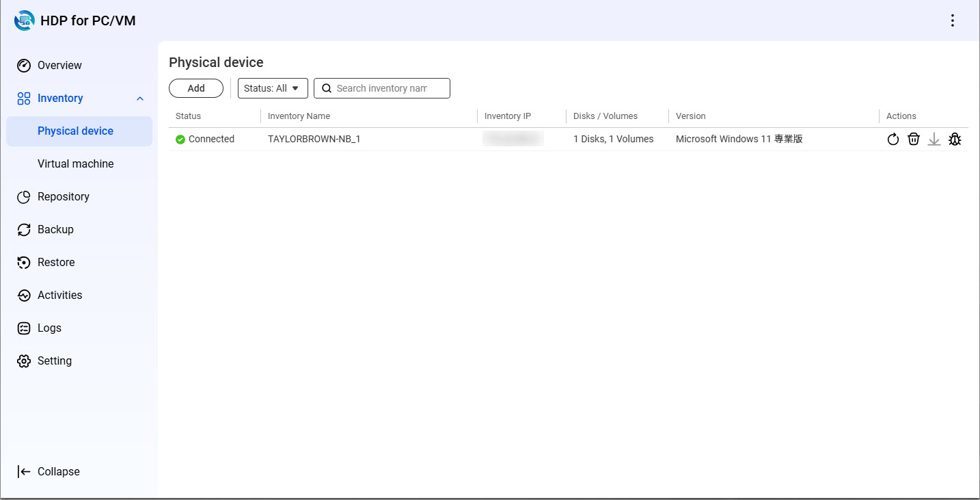Open the Status: All filter dropdown
This screenshot has width=980, height=500.
(x=272, y=88)
